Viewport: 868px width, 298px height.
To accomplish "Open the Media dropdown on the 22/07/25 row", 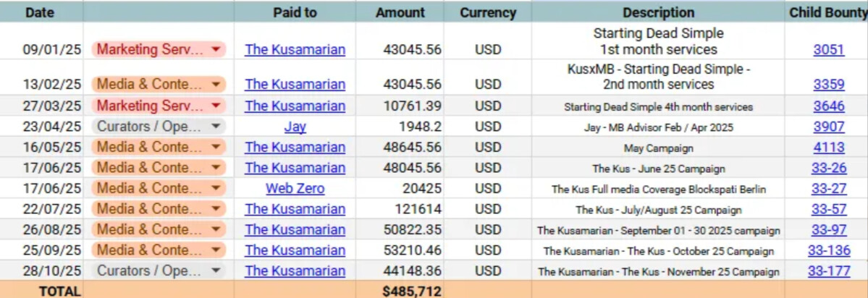I will [x=216, y=210].
